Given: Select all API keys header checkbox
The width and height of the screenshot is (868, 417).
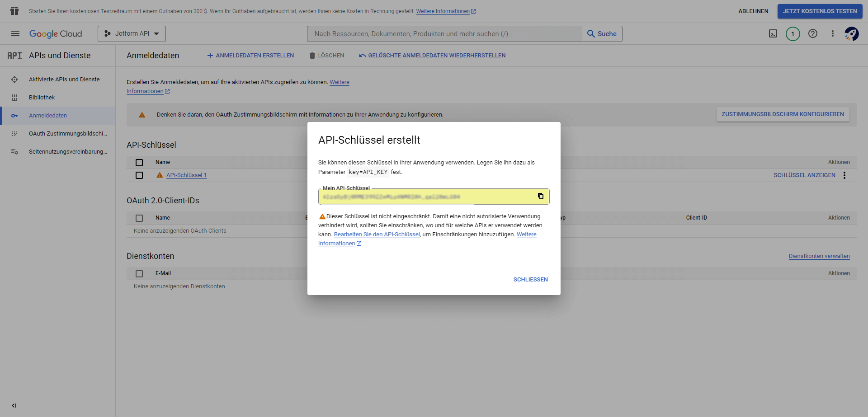Looking at the screenshot, I should point(139,163).
